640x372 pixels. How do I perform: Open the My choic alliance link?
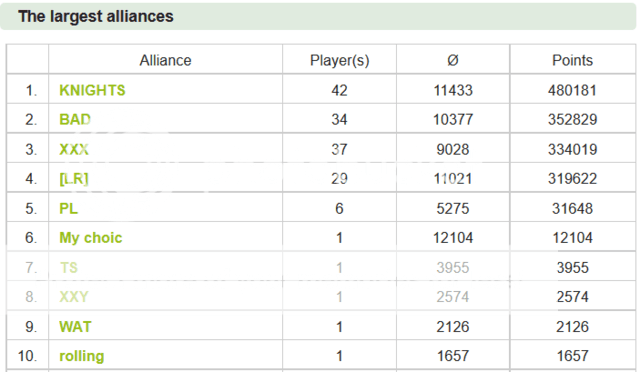tap(91, 238)
